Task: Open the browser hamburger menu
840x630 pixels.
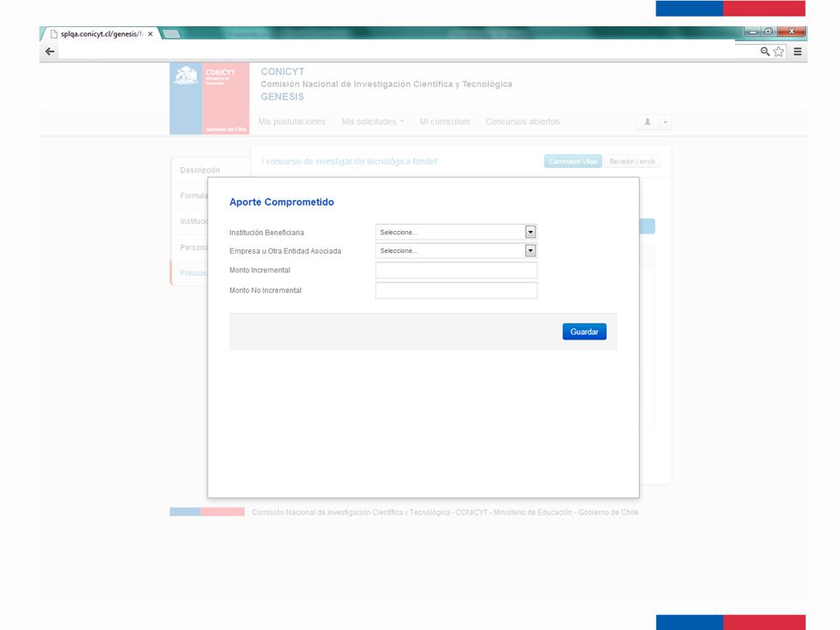Action: point(797,52)
